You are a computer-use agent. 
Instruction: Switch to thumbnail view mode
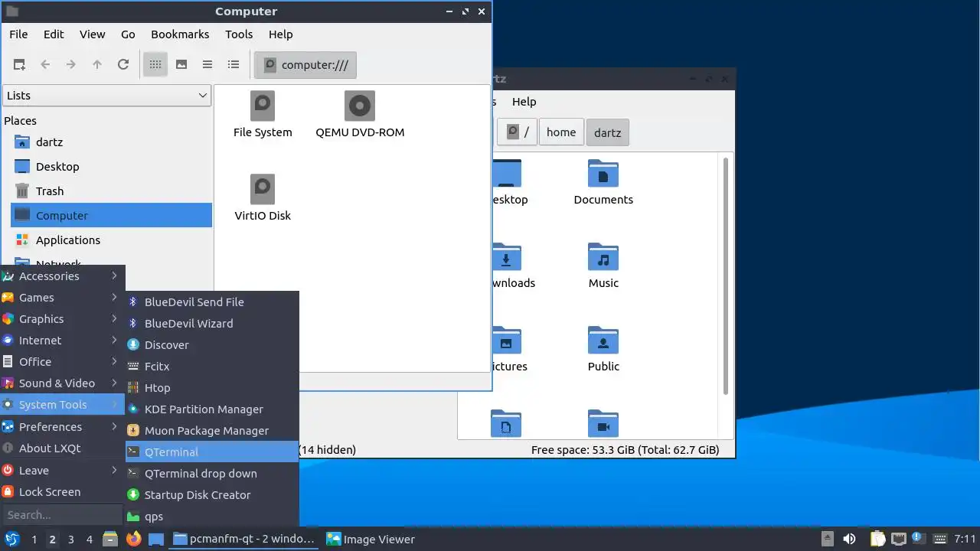pyautogui.click(x=181, y=65)
